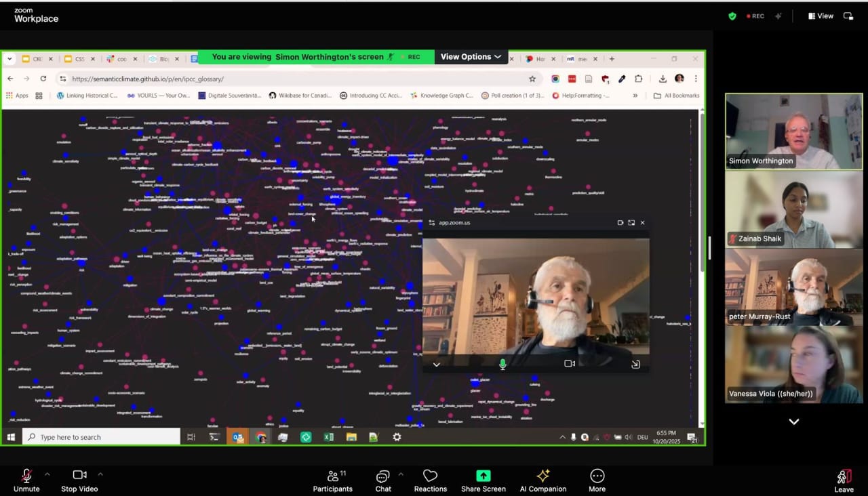Select Simon Worthington's video thumbnail
This screenshot has width=868, height=496.
pyautogui.click(x=793, y=131)
